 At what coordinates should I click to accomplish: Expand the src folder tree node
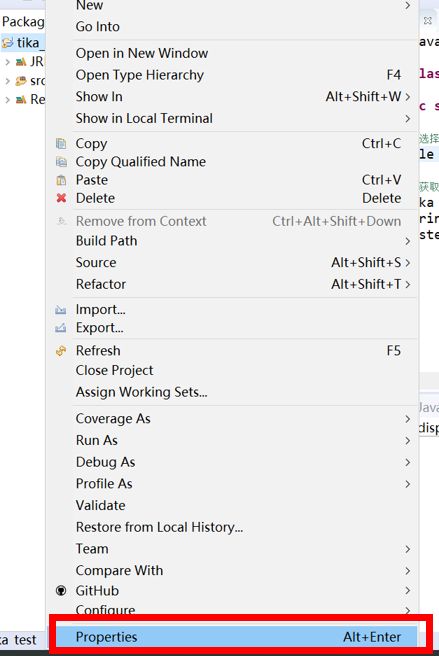click(x=7, y=81)
